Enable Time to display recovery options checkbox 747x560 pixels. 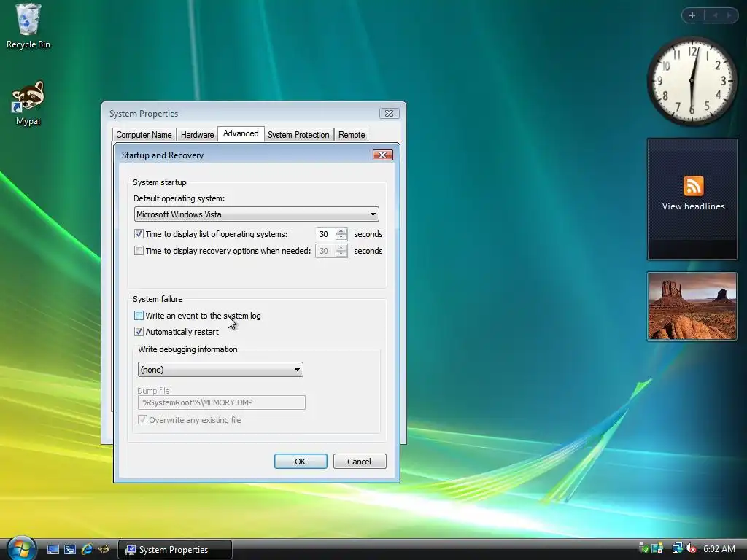click(139, 251)
